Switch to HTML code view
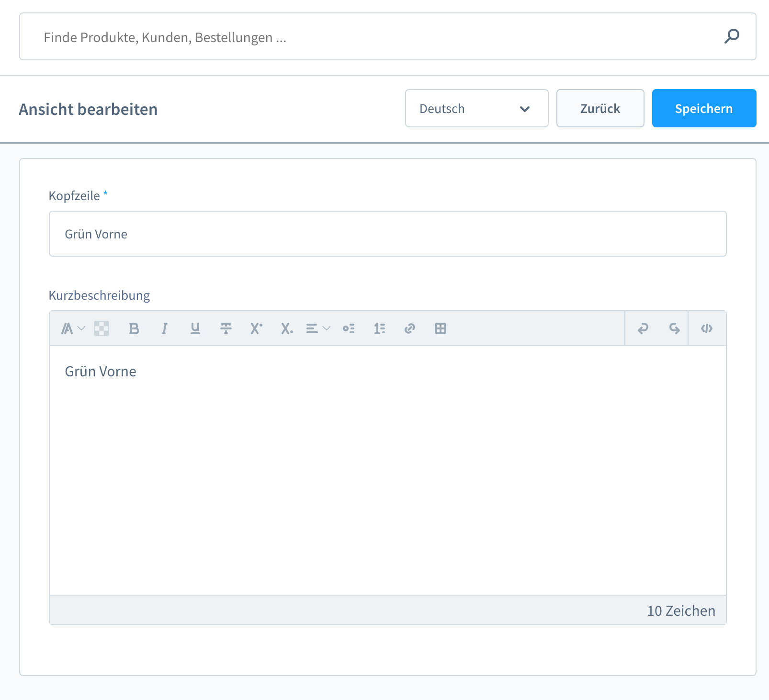The height and width of the screenshot is (700, 769). click(707, 328)
